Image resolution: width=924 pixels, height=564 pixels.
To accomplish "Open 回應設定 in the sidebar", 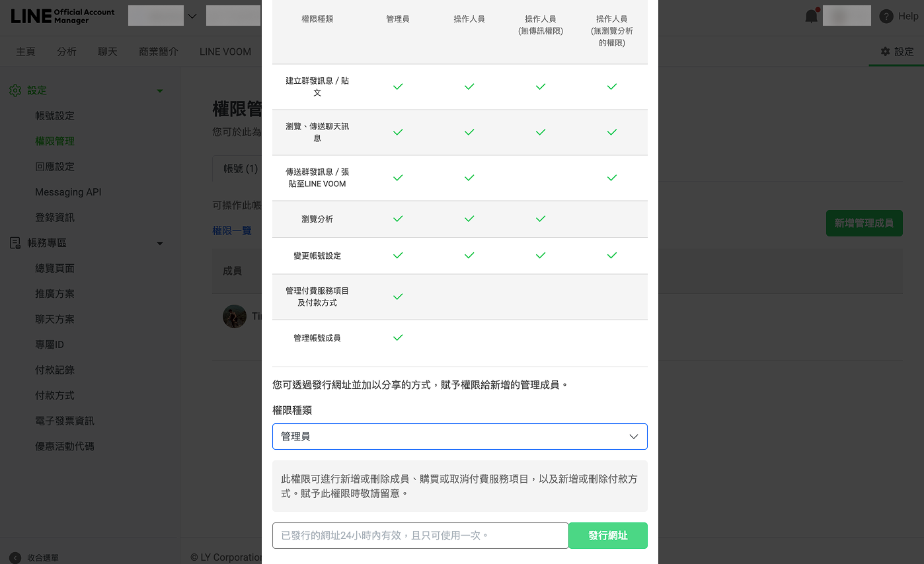I will (x=55, y=166).
